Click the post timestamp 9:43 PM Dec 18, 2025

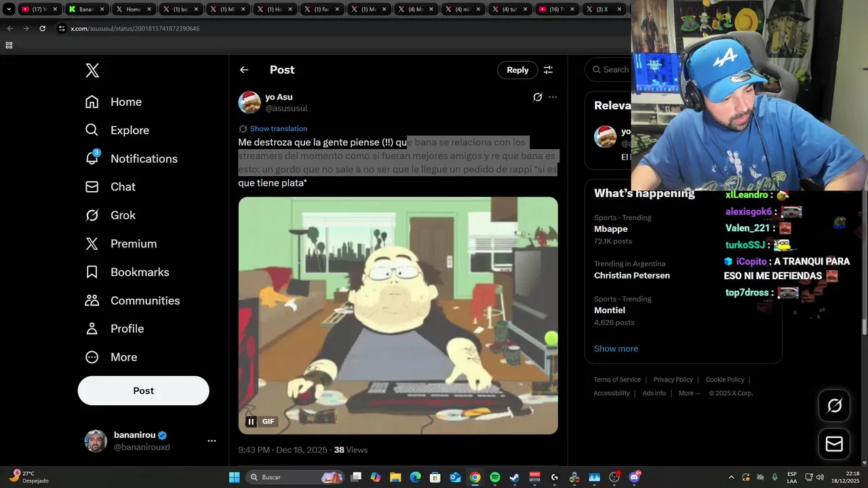tap(281, 450)
